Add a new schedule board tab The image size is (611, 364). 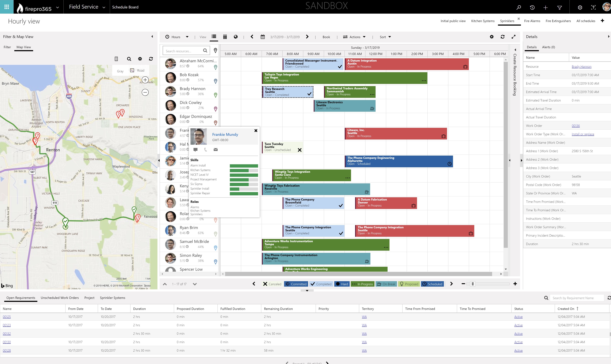[x=602, y=21]
